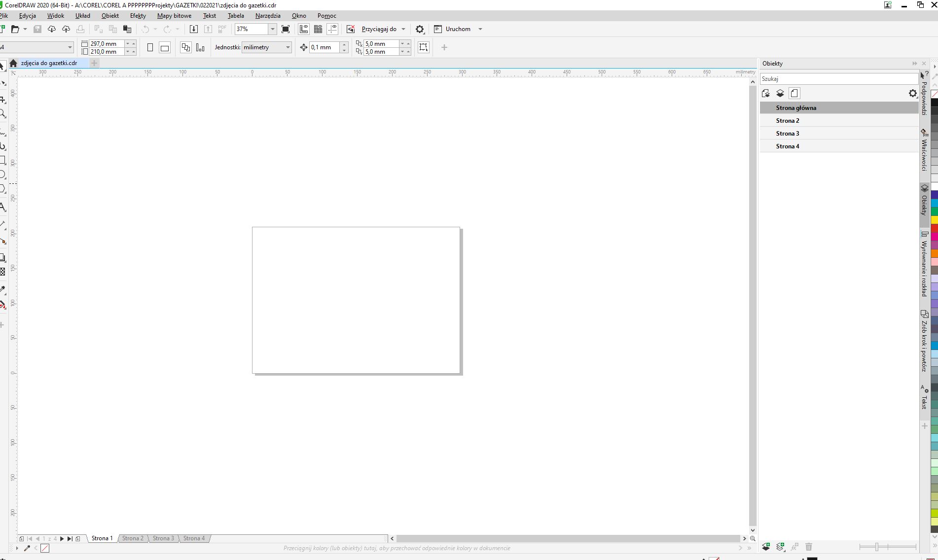This screenshot has width=938, height=560.
Task: Toggle the show guidelines button
Action: (x=333, y=29)
